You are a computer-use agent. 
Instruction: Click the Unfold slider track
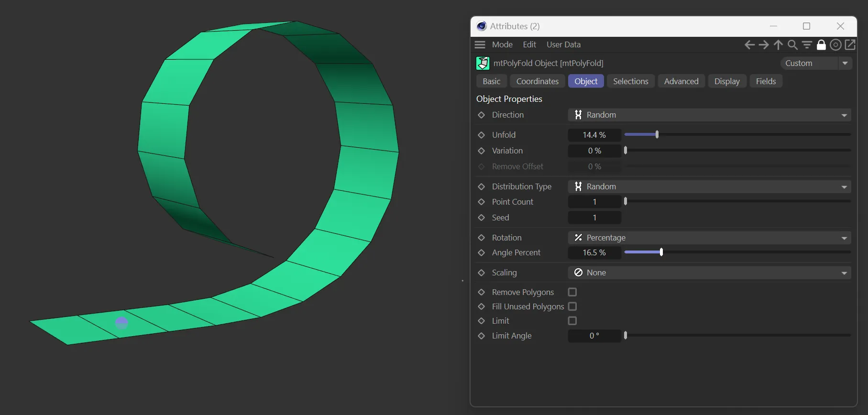click(x=737, y=135)
